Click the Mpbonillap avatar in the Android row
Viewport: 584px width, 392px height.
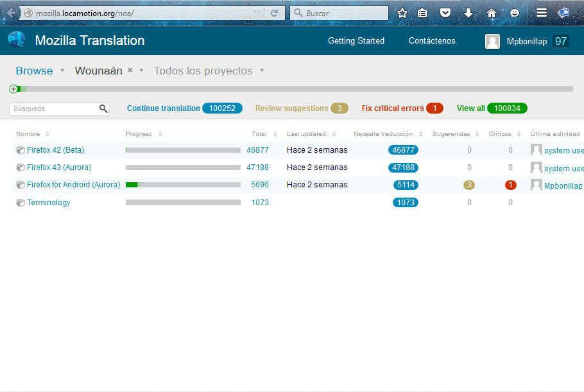[x=537, y=185]
